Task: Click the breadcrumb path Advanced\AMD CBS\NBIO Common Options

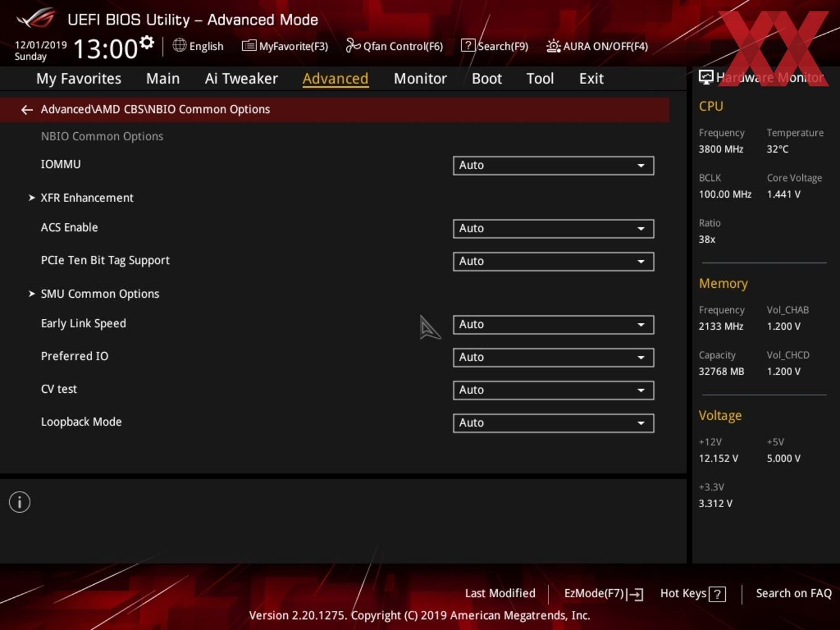Action: click(x=155, y=109)
